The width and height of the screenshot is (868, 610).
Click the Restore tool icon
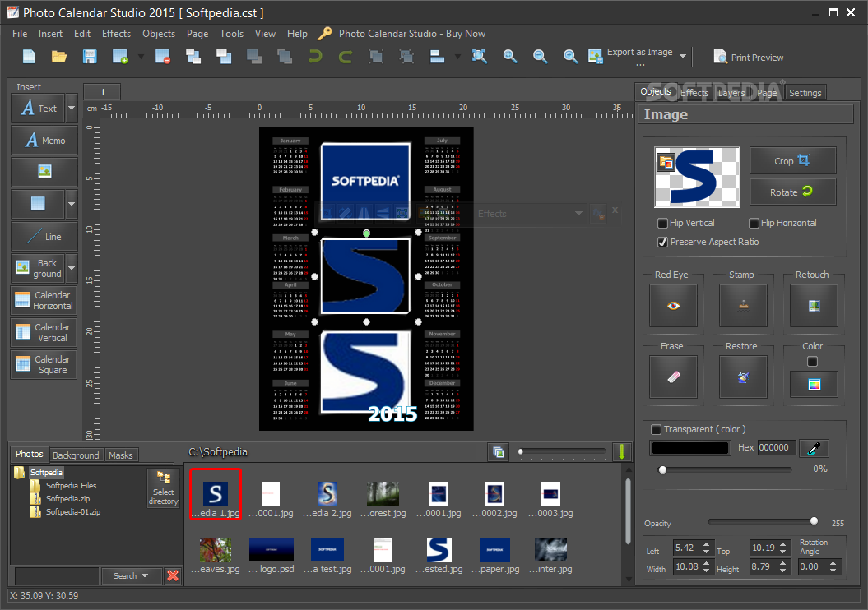[744, 377]
